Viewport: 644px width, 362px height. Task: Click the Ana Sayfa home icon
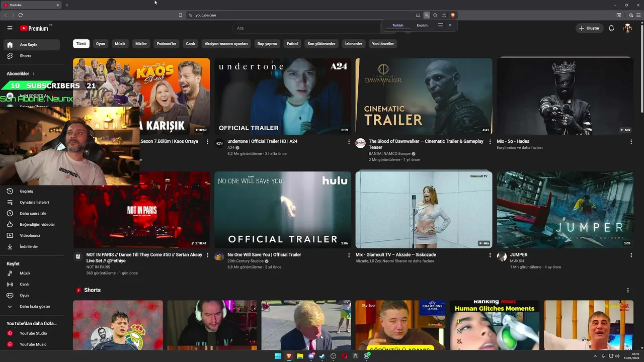(10, 45)
